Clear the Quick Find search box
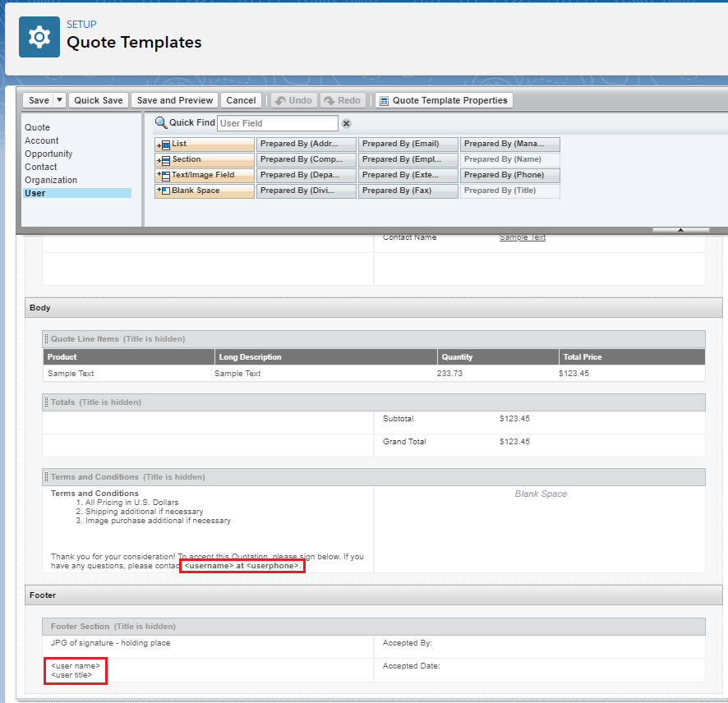728x703 pixels. [347, 123]
